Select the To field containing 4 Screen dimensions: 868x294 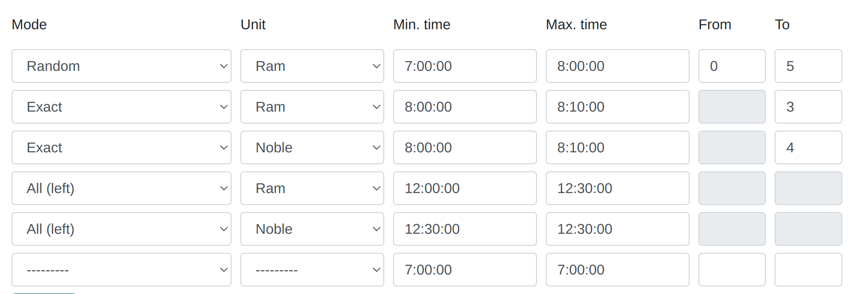(808, 147)
